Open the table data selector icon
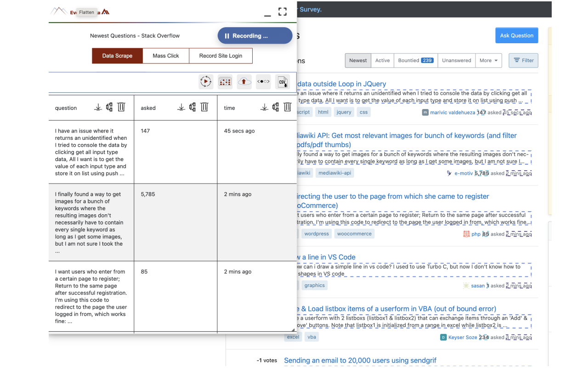Image resolution: width=588 pixels, height=368 pixels. [x=225, y=81]
